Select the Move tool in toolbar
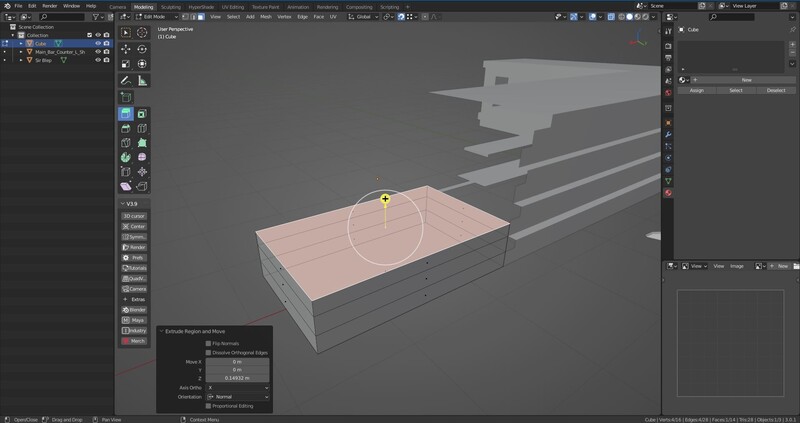The image size is (800, 423). 126,48
